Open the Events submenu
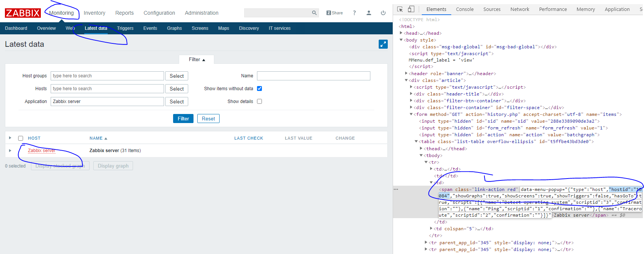The width and height of the screenshot is (644, 254). pyautogui.click(x=150, y=28)
